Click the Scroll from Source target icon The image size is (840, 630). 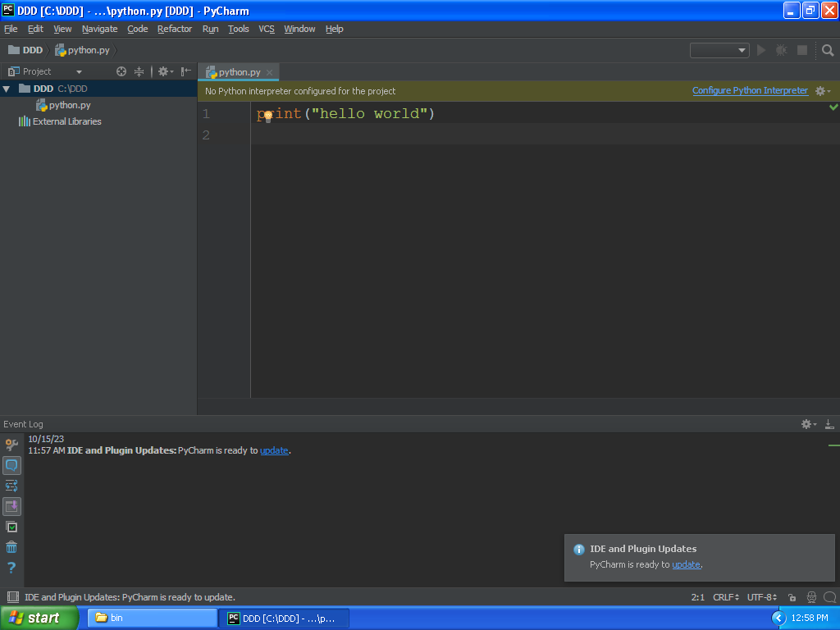[x=121, y=71]
